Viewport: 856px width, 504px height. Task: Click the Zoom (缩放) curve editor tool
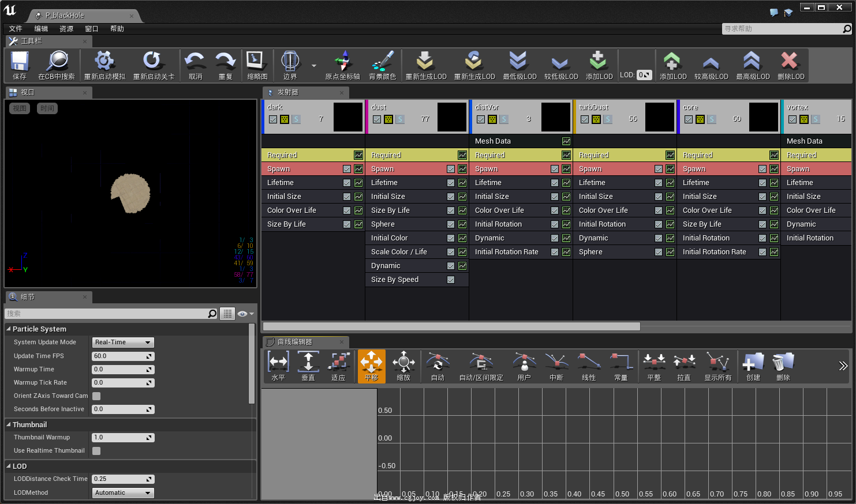point(403,363)
